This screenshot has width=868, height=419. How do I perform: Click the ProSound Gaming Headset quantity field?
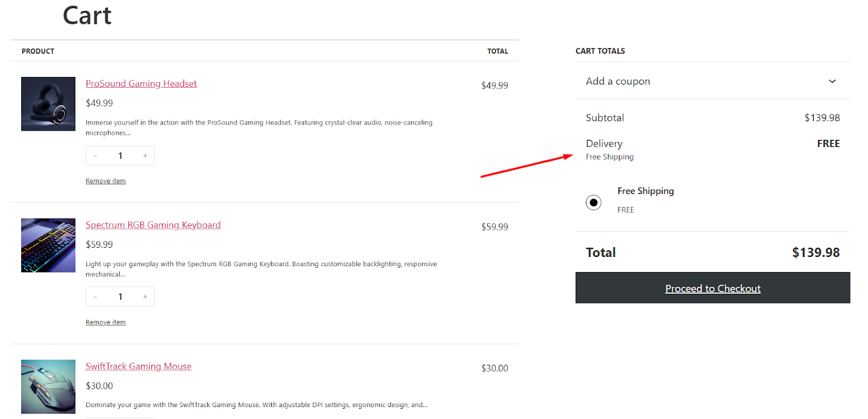(120, 156)
